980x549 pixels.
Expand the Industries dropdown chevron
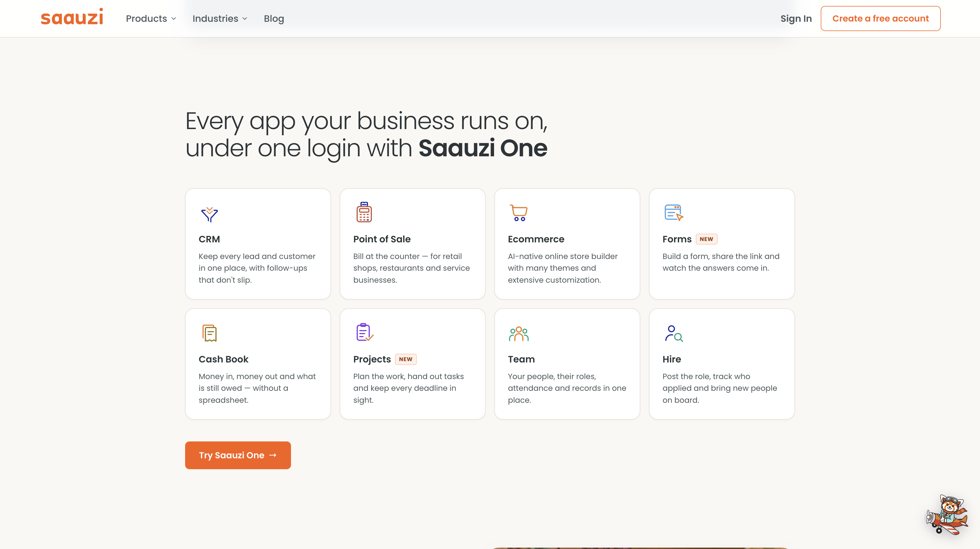[245, 19]
